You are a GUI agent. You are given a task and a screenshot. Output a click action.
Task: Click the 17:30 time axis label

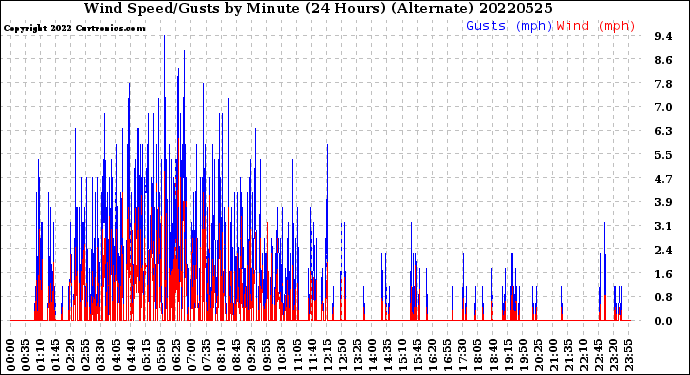click(462, 355)
